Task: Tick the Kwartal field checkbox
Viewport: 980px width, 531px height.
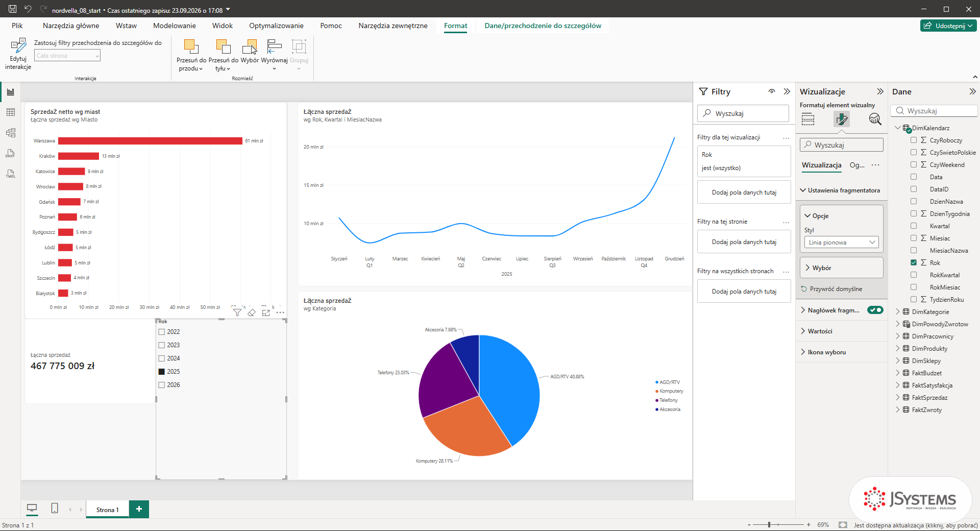Action: 914,226
